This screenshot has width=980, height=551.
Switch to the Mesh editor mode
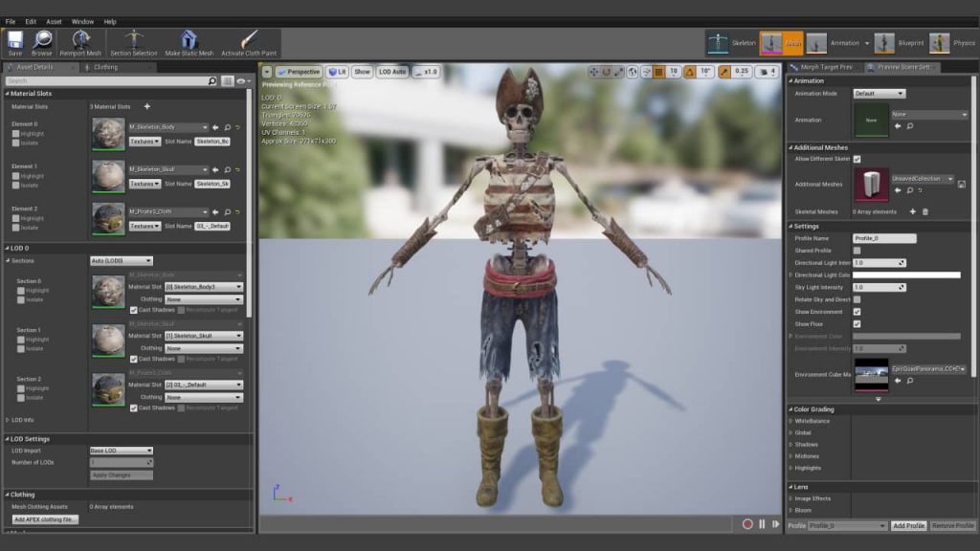coord(781,43)
